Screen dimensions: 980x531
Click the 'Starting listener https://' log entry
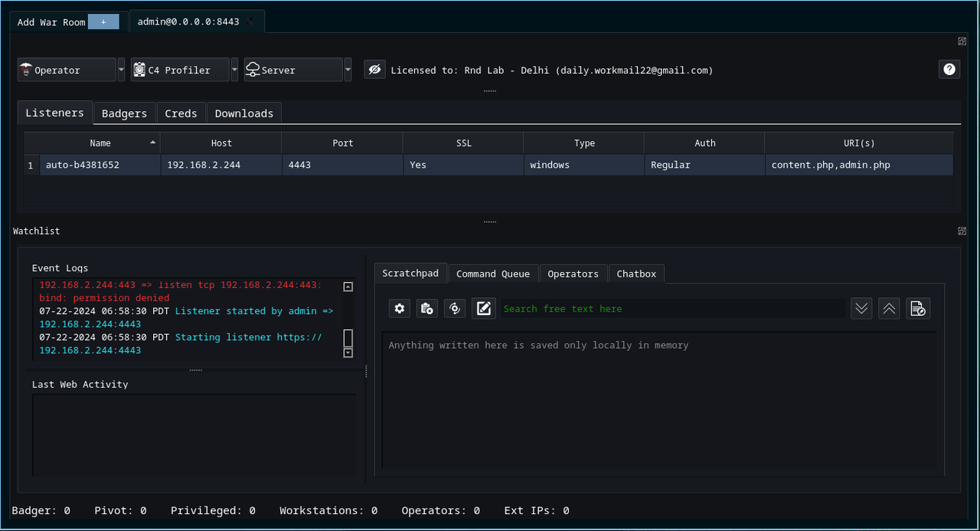click(181, 343)
